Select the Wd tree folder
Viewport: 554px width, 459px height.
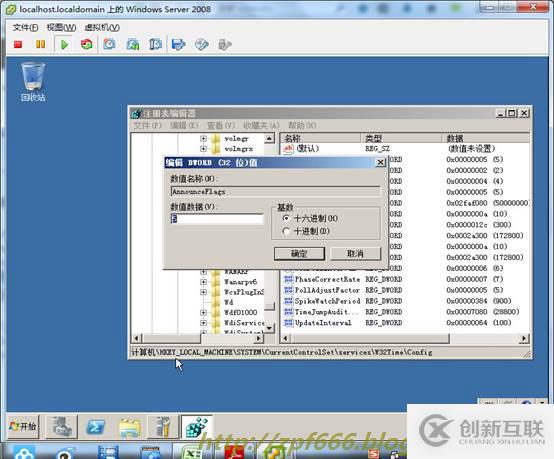point(229,302)
